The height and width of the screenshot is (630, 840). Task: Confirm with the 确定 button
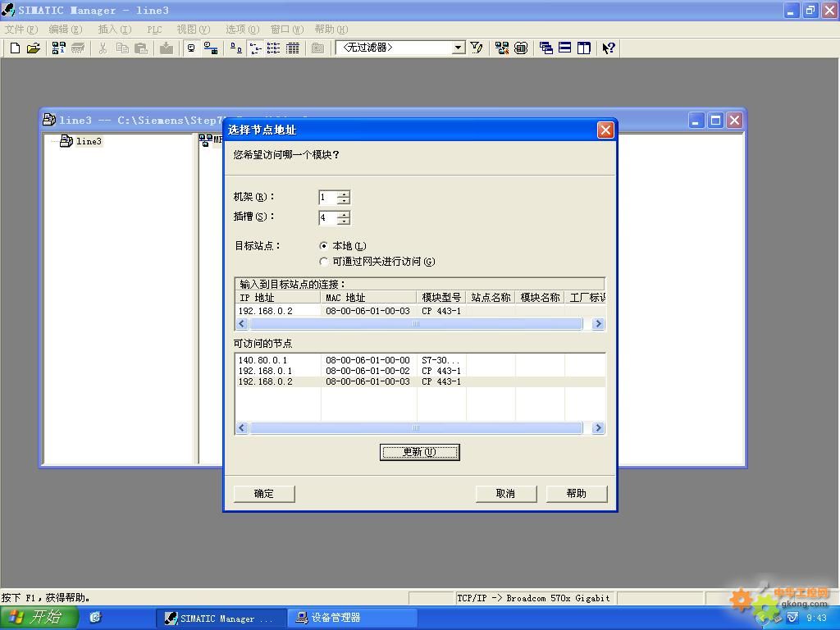(x=264, y=493)
